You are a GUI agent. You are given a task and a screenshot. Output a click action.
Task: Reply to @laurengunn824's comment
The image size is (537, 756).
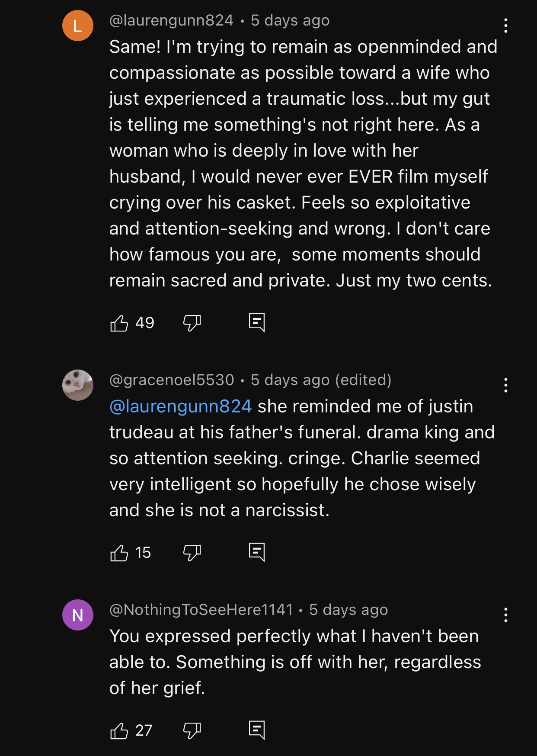tap(257, 322)
